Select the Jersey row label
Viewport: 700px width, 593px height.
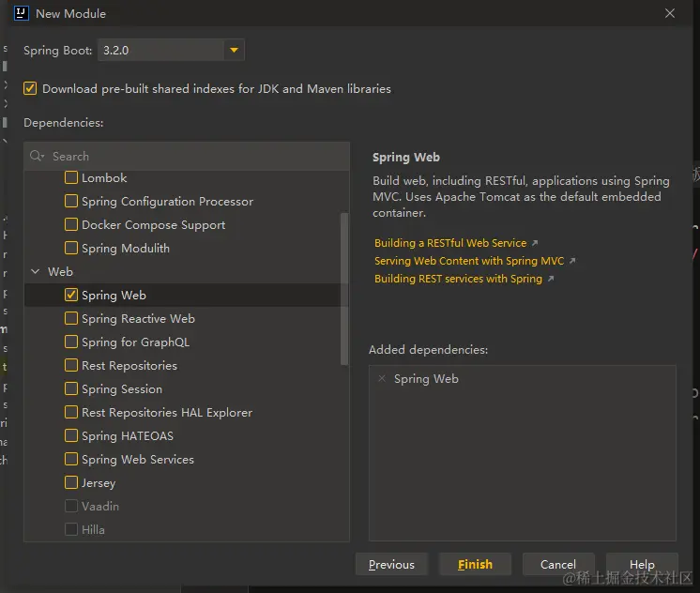(x=99, y=482)
